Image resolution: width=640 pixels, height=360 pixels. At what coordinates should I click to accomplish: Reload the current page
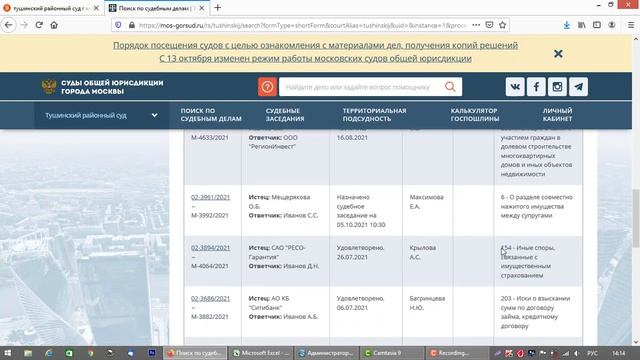click(x=39, y=25)
